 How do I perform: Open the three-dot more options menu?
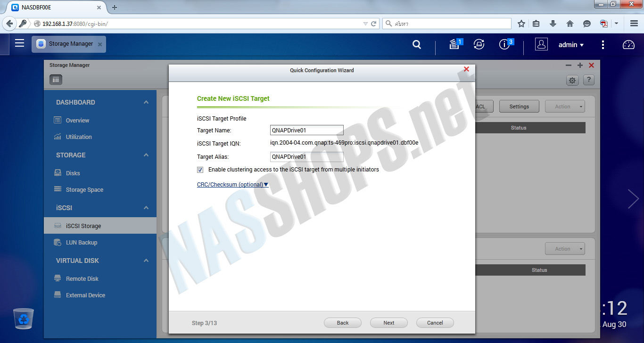pos(603,45)
